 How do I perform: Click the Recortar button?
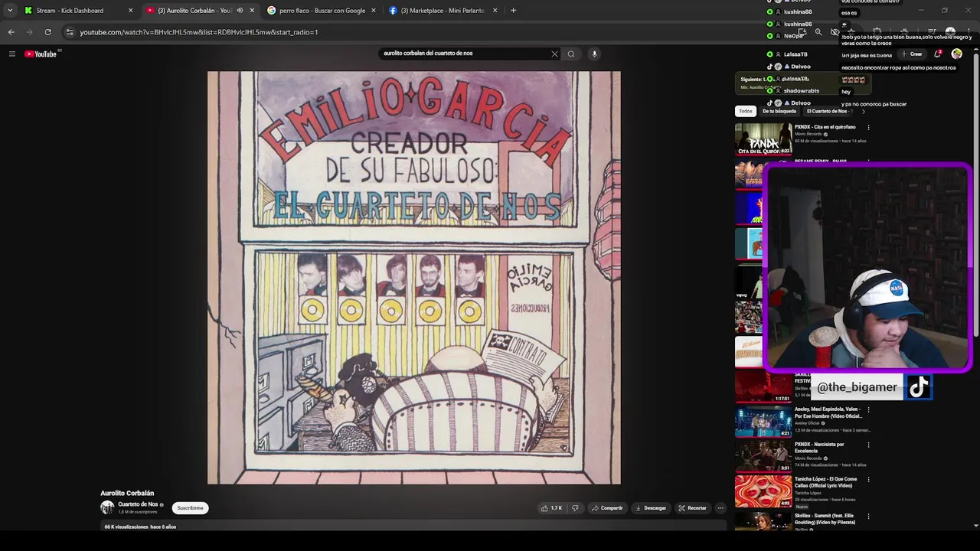[x=693, y=508]
